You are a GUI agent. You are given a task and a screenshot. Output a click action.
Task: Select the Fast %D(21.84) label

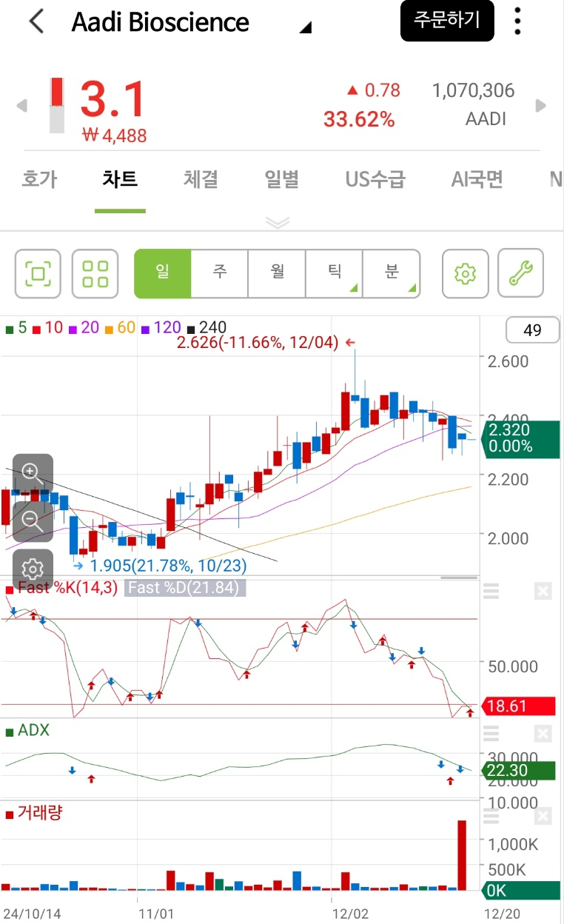pyautogui.click(x=184, y=588)
